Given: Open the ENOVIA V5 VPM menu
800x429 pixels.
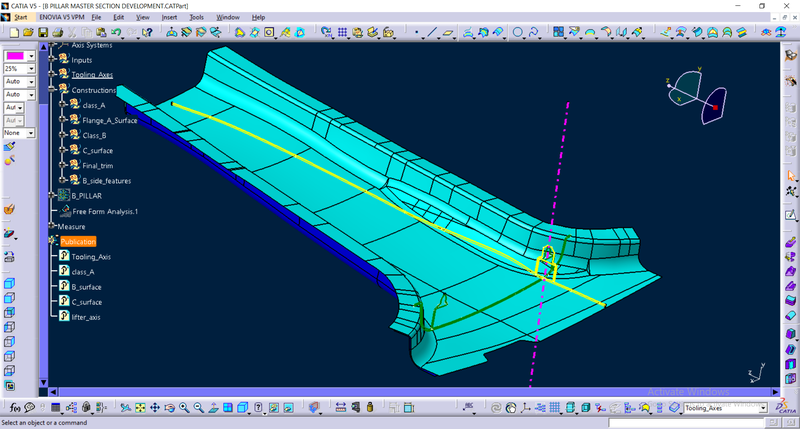Looking at the screenshot, I should (56, 17).
